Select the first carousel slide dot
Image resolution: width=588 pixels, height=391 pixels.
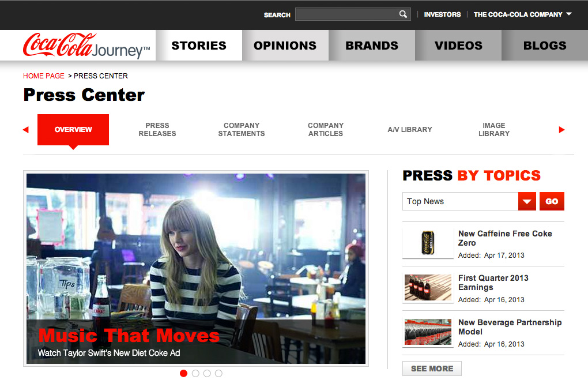coord(184,373)
